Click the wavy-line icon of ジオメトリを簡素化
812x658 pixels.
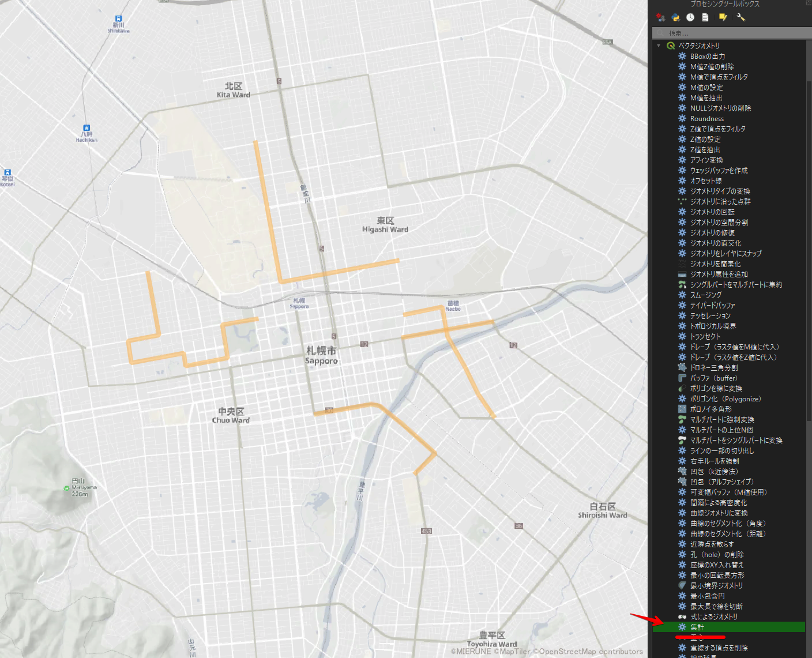[x=682, y=264]
